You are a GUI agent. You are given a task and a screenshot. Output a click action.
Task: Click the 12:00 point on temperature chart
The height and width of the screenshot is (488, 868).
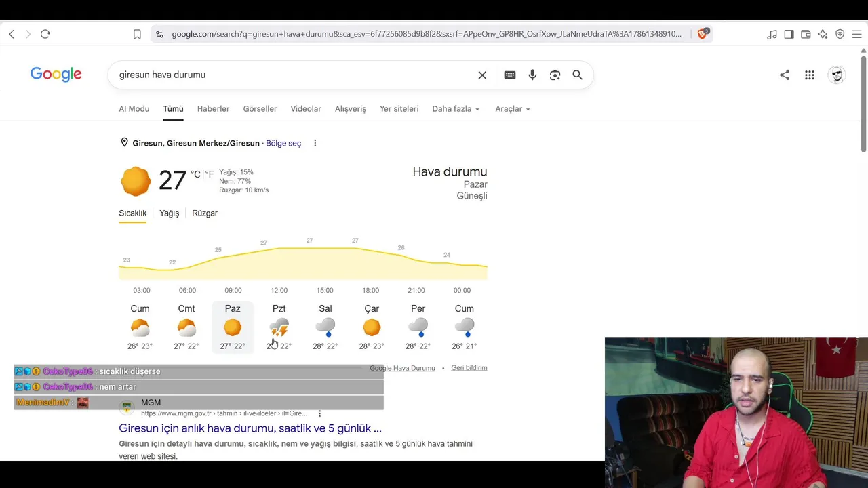(279, 249)
